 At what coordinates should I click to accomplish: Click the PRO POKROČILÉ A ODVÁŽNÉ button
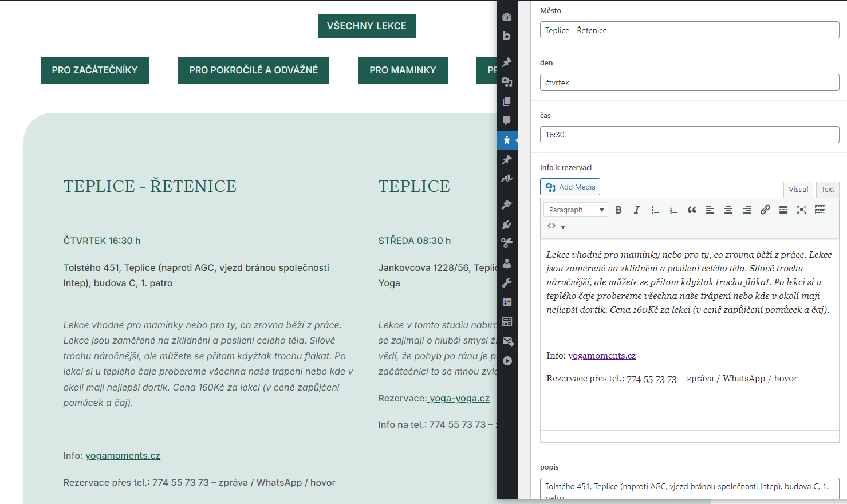(253, 70)
